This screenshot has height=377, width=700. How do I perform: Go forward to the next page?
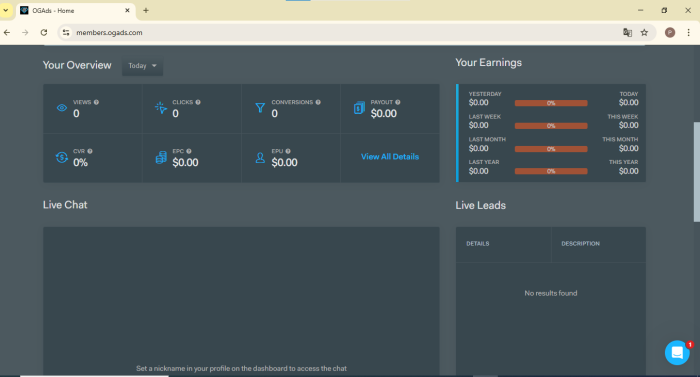(x=25, y=33)
